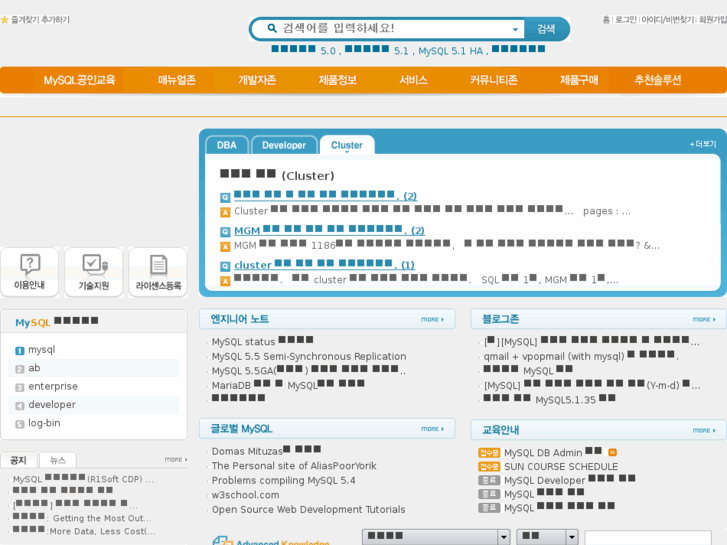Open w3school.com link
Screen dimensions: 727x545
[245, 495]
